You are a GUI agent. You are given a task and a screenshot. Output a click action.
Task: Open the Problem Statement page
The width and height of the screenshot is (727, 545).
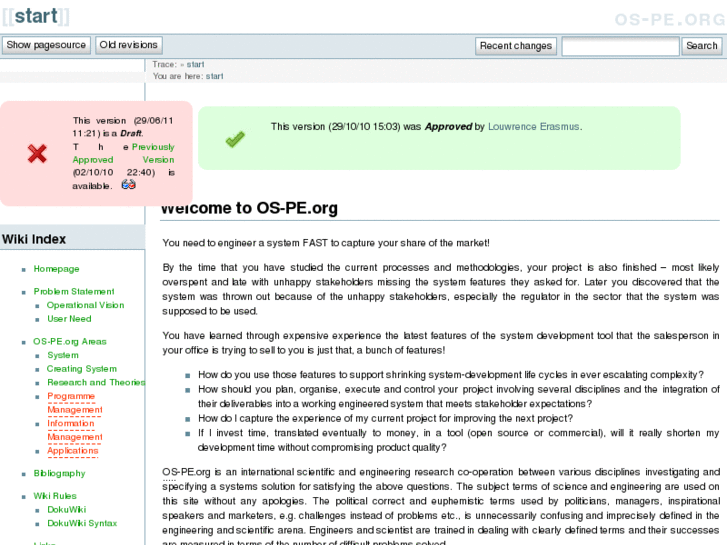(x=74, y=291)
